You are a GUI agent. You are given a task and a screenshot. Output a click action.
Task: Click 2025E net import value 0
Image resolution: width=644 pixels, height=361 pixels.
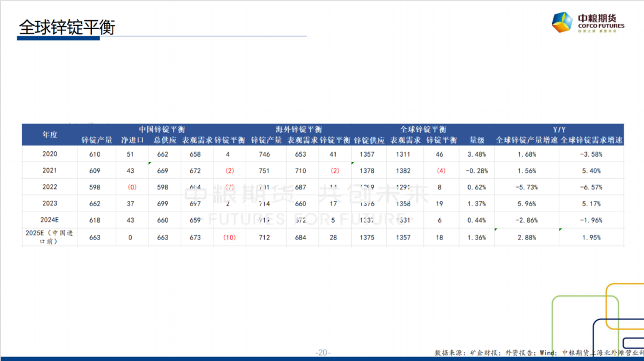tap(130, 238)
